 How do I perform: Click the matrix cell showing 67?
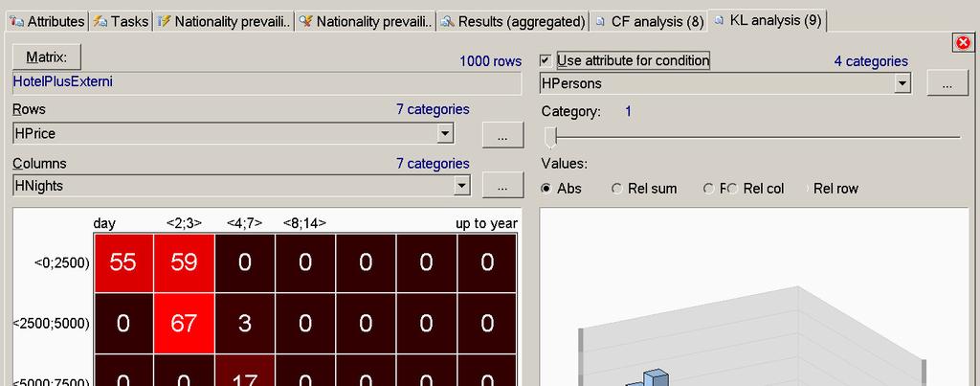point(184,323)
